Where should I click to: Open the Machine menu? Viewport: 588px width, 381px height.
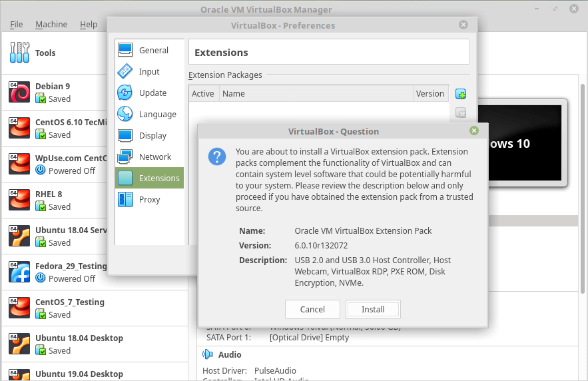click(x=51, y=24)
